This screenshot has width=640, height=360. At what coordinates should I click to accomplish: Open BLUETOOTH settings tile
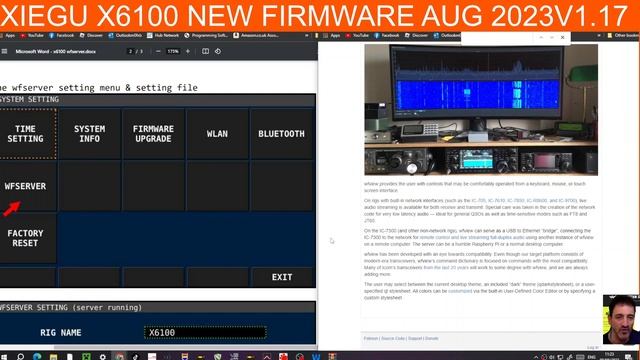(x=281, y=133)
